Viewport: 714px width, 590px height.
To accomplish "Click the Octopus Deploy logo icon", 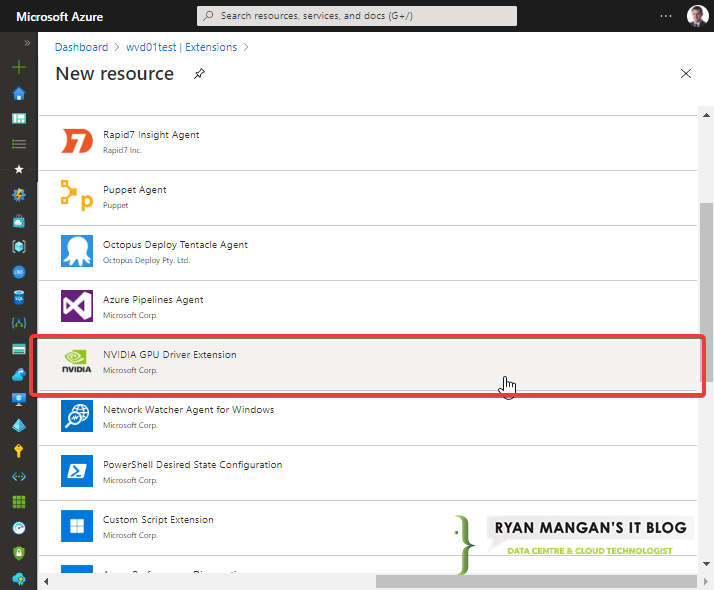I will point(77,251).
